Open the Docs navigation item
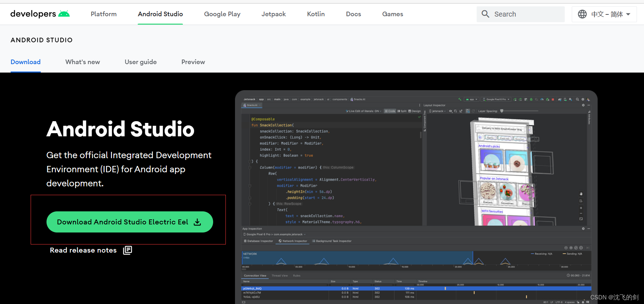This screenshot has width=644, height=304. [x=353, y=14]
